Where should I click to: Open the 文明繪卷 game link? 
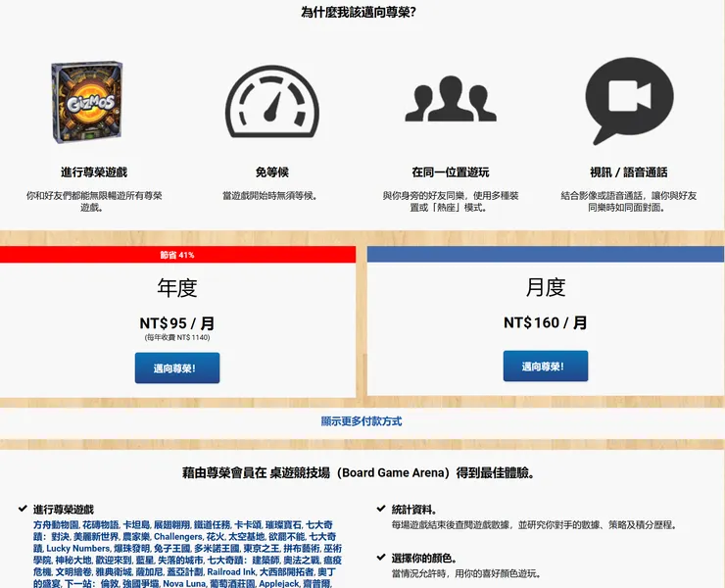(73, 571)
